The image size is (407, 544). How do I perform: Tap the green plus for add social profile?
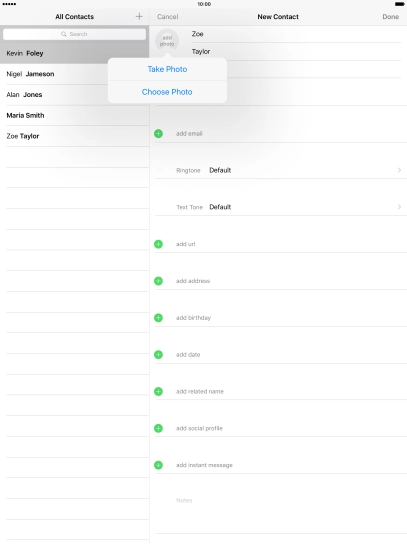click(158, 428)
